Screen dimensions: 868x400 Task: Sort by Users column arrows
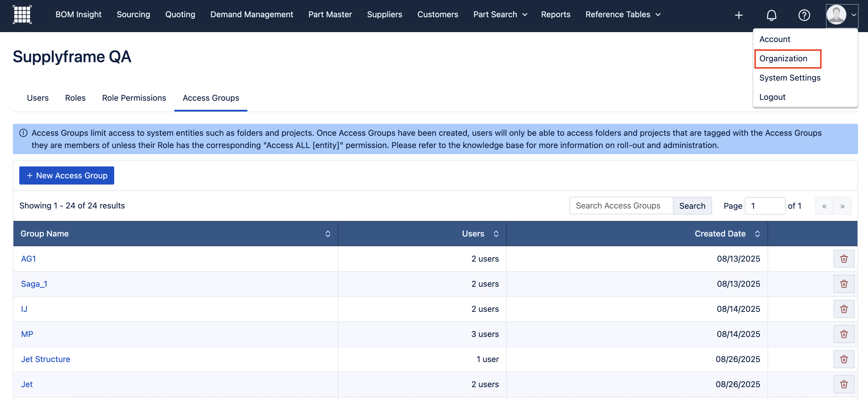coord(496,234)
